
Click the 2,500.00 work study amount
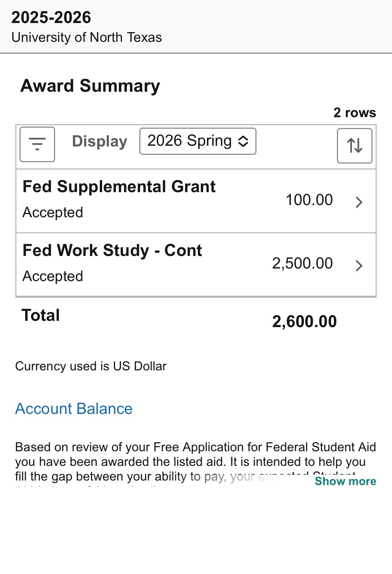pyautogui.click(x=302, y=264)
